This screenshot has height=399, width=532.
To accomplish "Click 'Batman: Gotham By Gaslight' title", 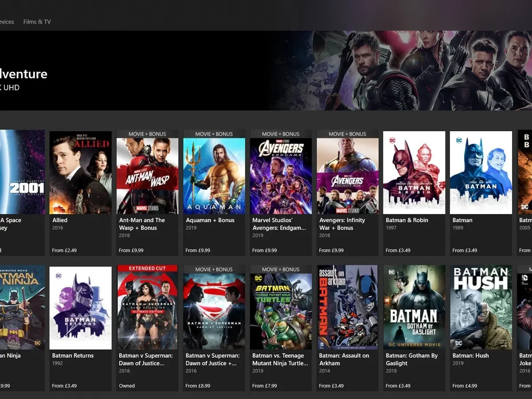I will pos(412,359).
